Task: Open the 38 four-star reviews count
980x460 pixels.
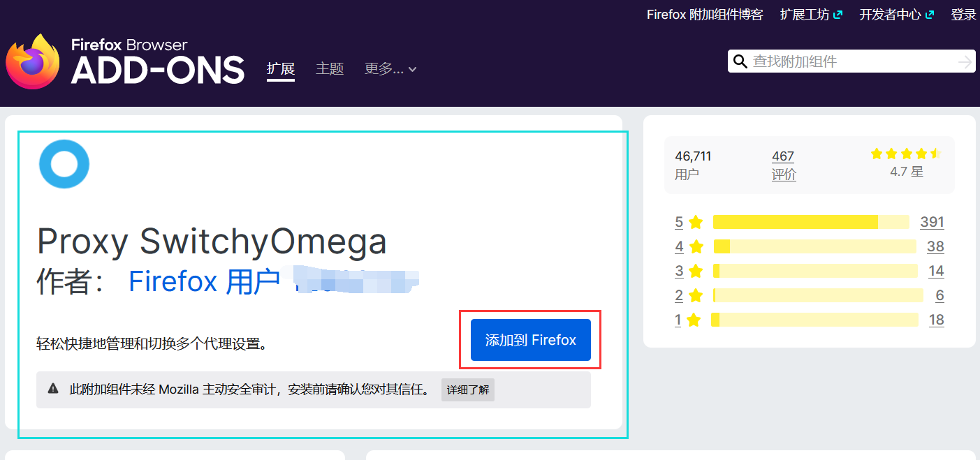Action: click(935, 246)
